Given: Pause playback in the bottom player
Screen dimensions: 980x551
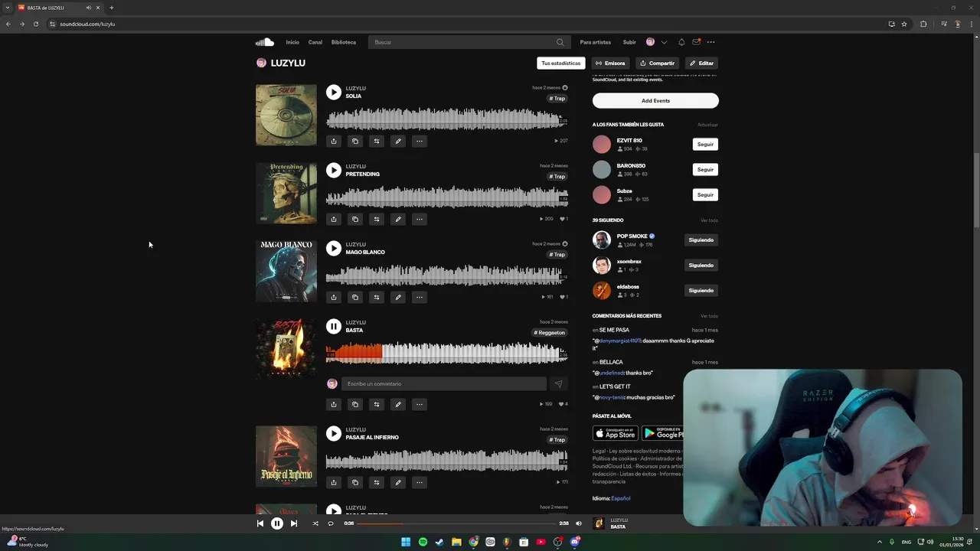Looking at the screenshot, I should (277, 523).
